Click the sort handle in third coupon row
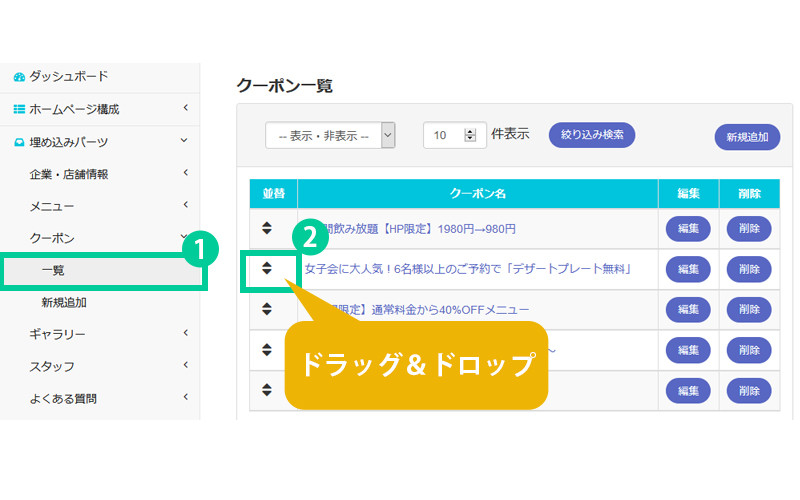The image size is (800, 500). pyautogui.click(x=267, y=309)
